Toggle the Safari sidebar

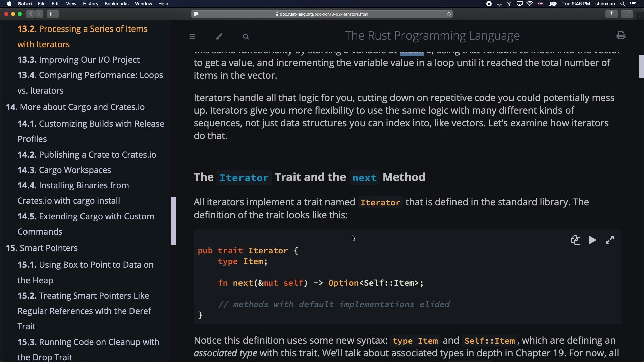[x=53, y=14]
